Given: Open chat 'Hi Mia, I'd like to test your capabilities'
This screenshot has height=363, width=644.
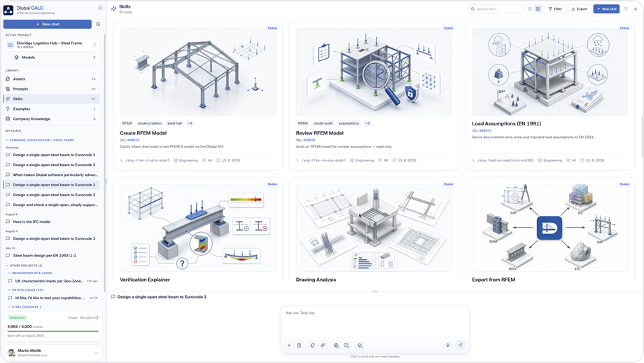Looking at the screenshot, I should click(52, 298).
